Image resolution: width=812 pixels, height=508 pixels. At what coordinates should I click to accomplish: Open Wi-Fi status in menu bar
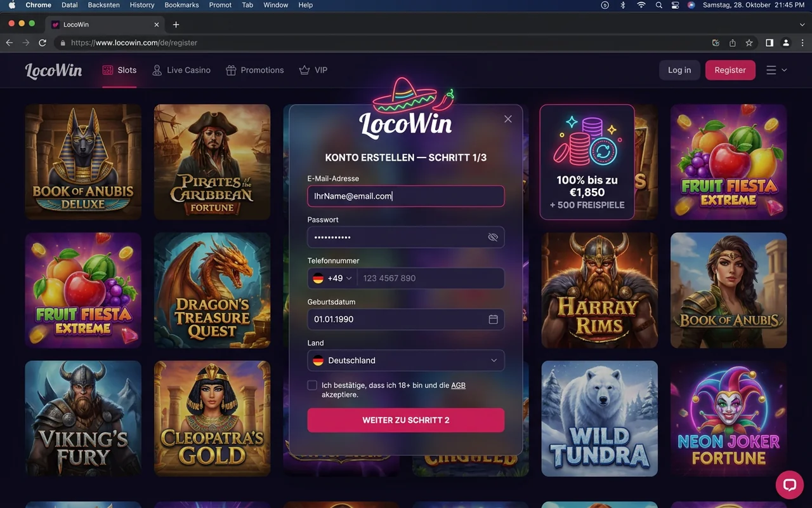[641, 5]
